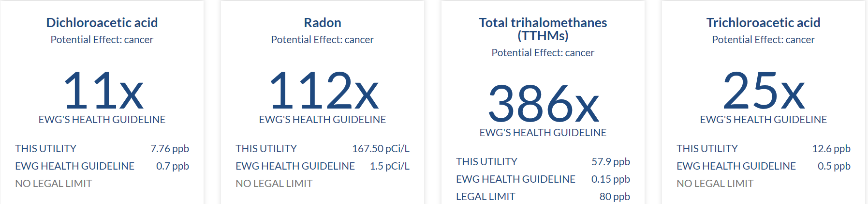Click NO LEGAL LIMIT under Dichloroacetic acid
The height and width of the screenshot is (204, 868).
[54, 184]
